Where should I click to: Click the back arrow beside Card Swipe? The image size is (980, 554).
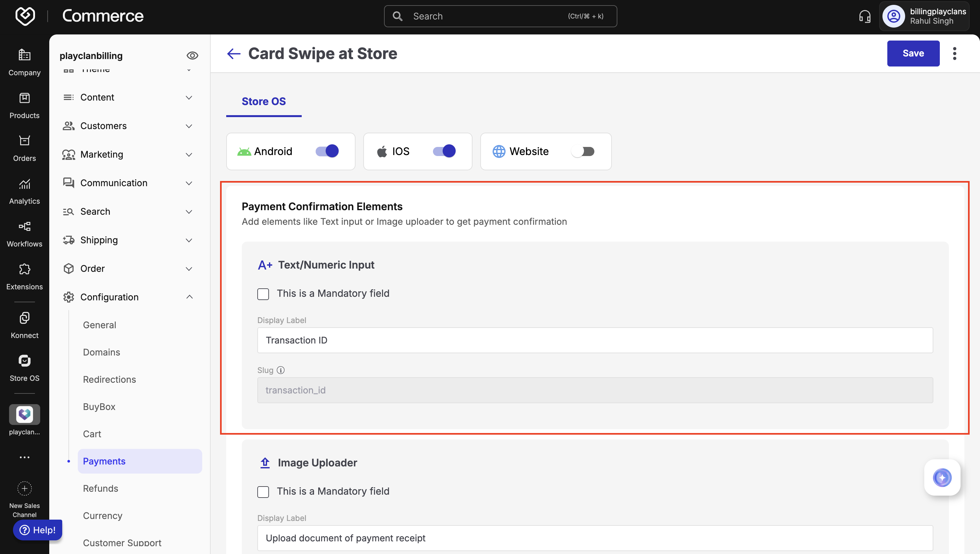[x=234, y=54]
